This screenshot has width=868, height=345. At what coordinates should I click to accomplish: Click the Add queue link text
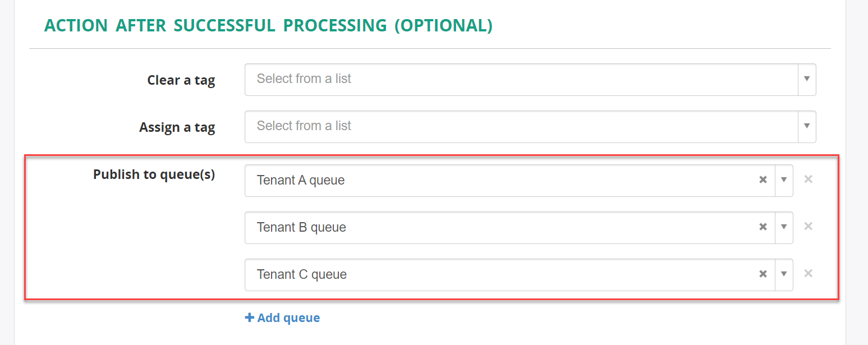[288, 318]
